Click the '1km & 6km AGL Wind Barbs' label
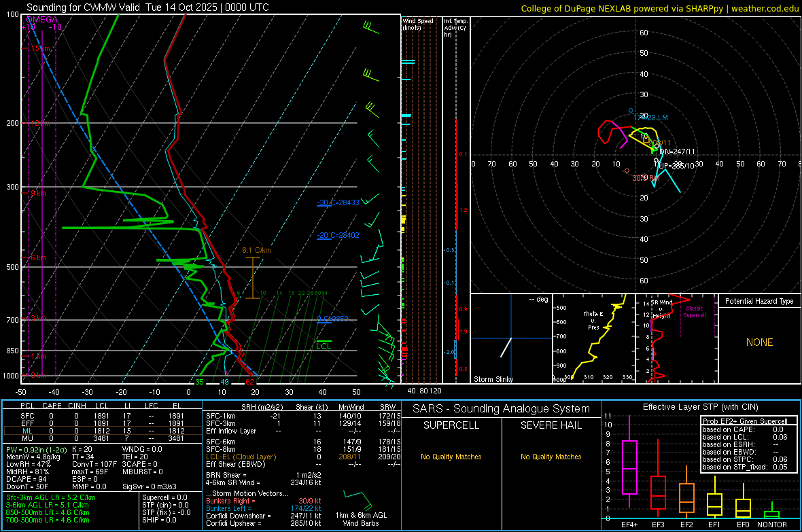This screenshot has height=532, width=802. pyautogui.click(x=361, y=519)
